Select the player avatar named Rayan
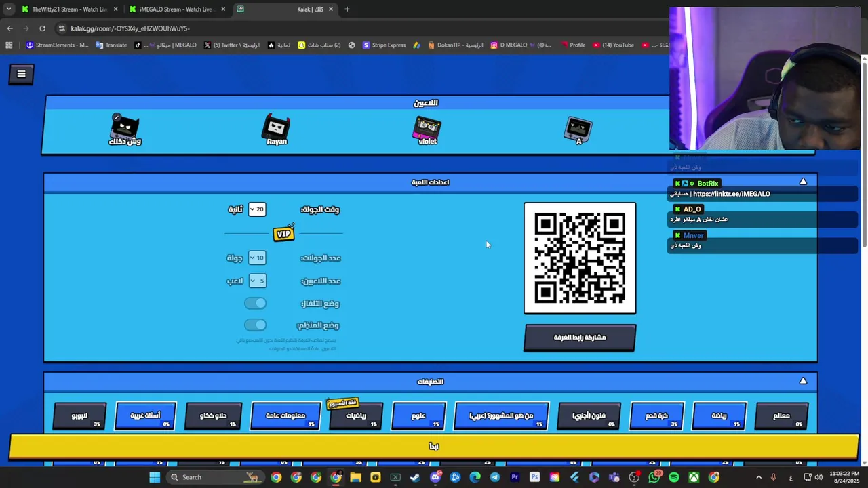Viewport: 868px width, 488px height. click(x=277, y=130)
